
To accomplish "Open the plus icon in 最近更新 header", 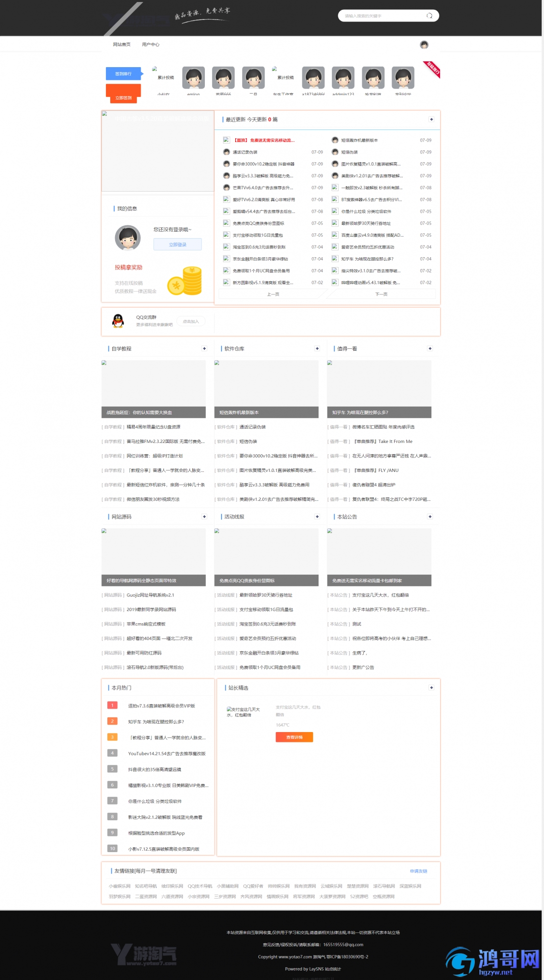I will [431, 119].
